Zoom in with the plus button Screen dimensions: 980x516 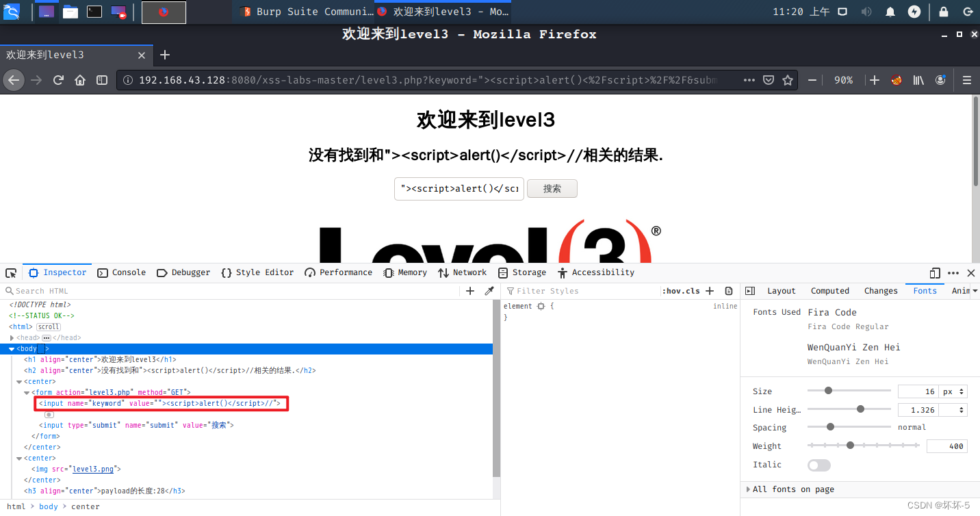pos(875,80)
